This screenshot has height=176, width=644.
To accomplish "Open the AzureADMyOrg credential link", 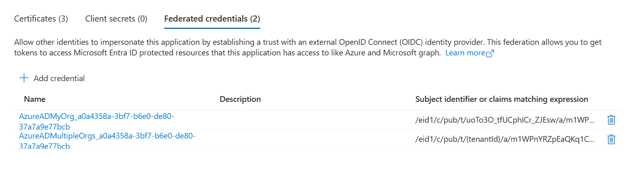I will point(96,117).
